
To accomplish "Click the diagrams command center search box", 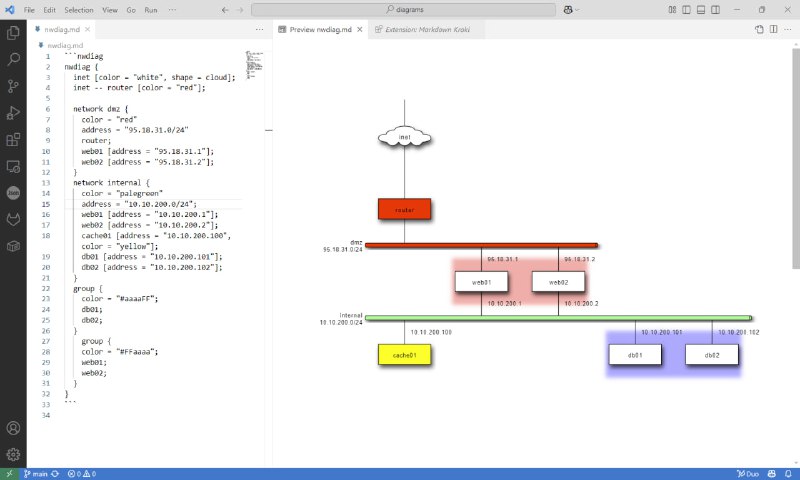I will click(404, 10).
